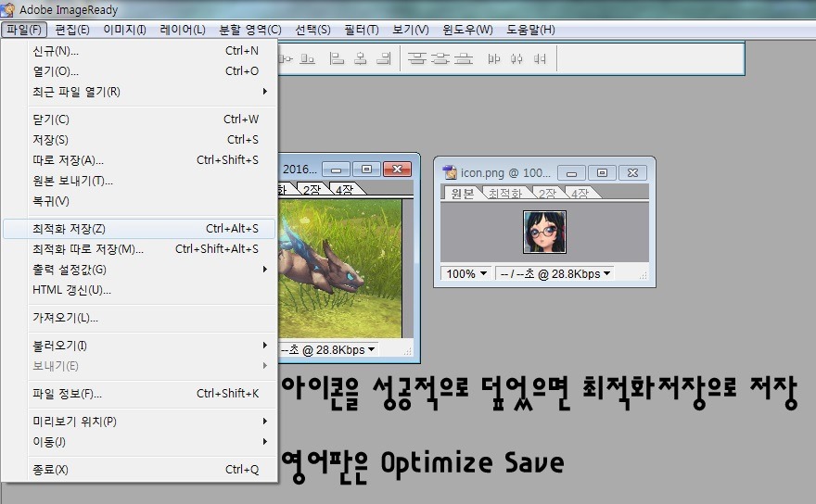Select 가져오기(L)... menu entry
Viewport: 816px width, 504px height.
click(x=139, y=317)
